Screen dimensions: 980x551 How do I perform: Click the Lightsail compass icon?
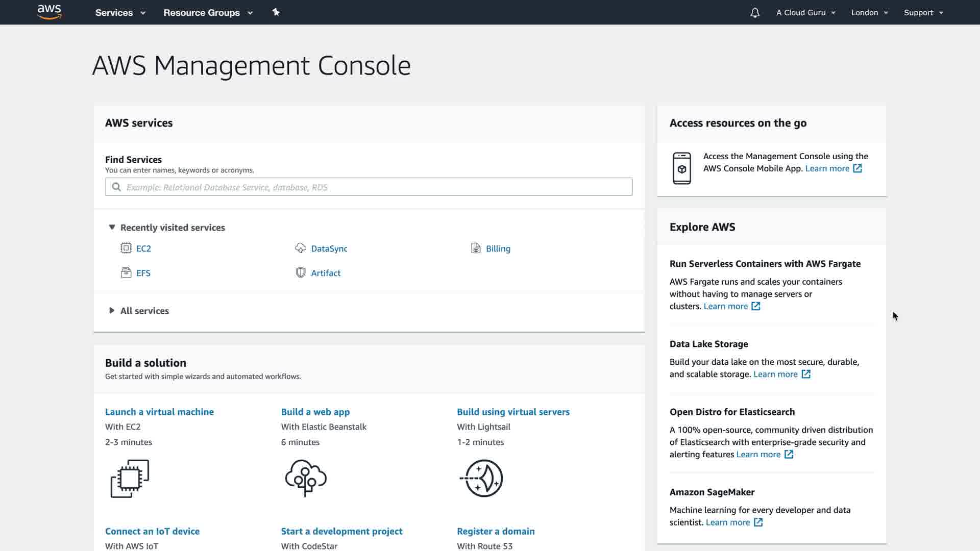point(482,478)
